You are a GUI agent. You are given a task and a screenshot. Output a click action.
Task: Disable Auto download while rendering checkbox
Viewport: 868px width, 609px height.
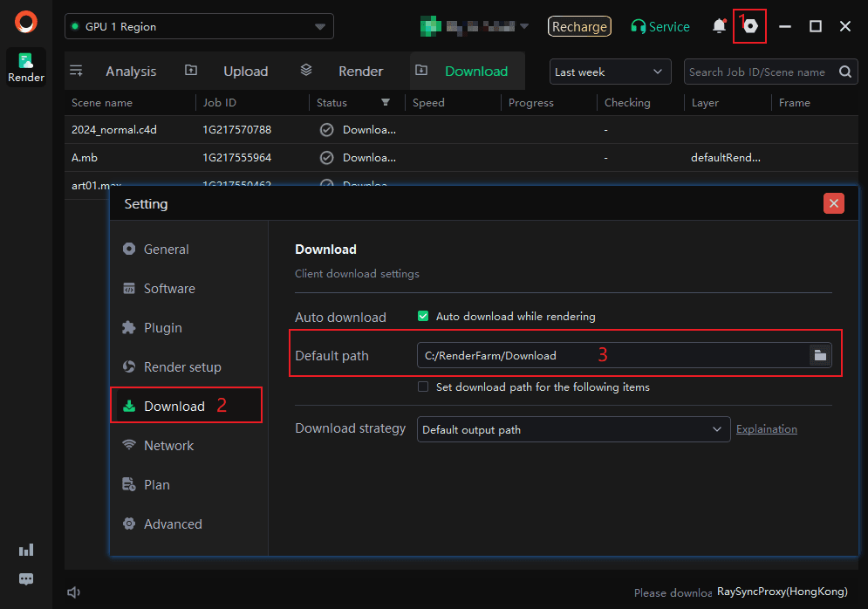coord(423,317)
